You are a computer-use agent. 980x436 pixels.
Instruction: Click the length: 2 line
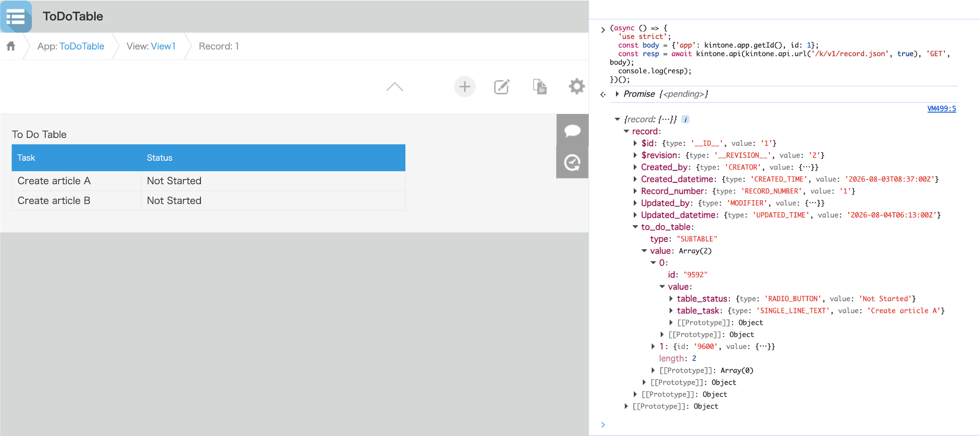pos(678,359)
